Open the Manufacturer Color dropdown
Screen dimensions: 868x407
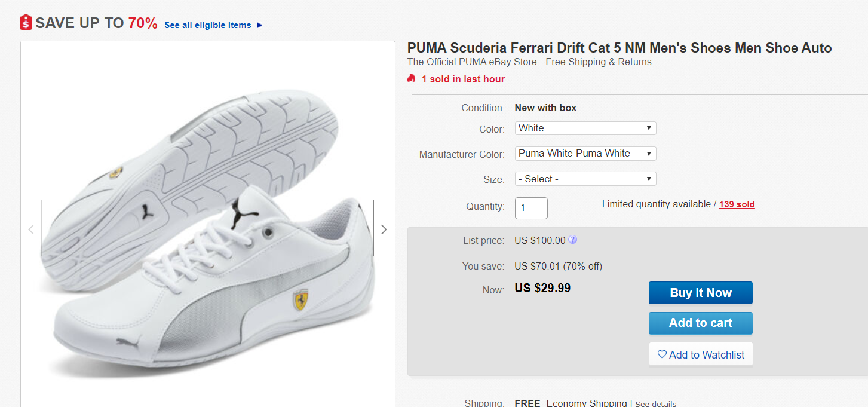[x=585, y=154]
